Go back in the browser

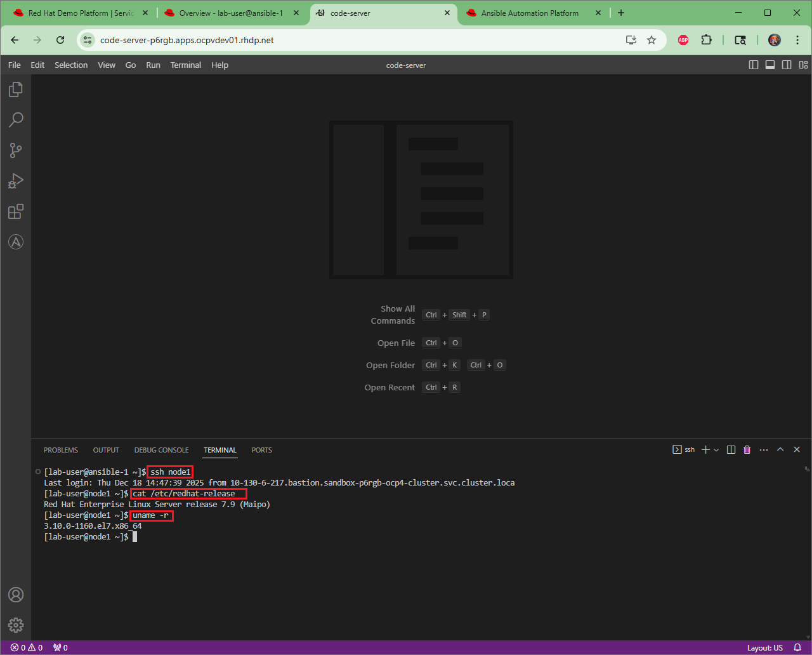click(15, 40)
